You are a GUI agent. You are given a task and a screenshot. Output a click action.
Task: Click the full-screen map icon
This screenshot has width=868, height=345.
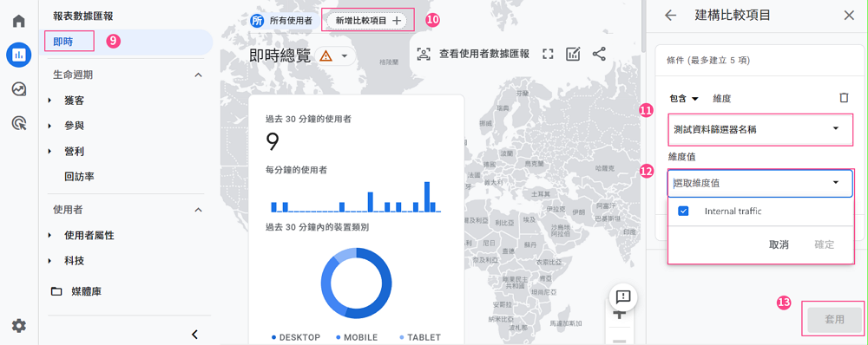click(x=548, y=55)
